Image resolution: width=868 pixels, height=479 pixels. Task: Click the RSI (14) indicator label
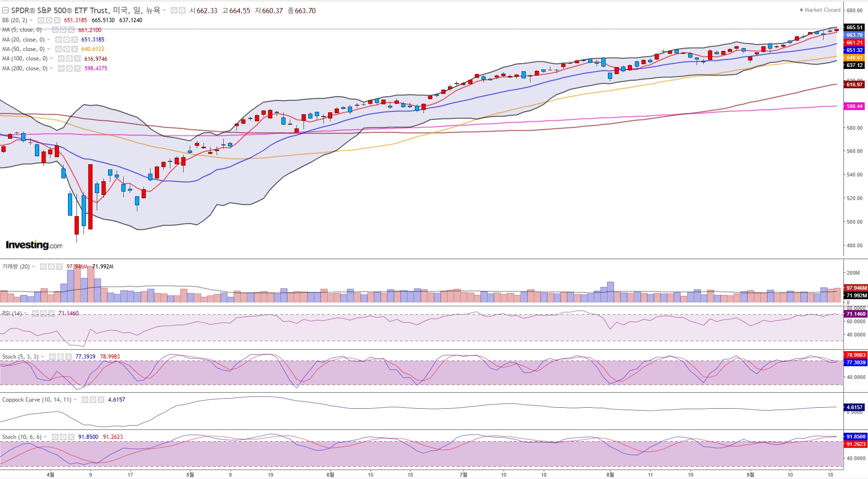[x=12, y=313]
